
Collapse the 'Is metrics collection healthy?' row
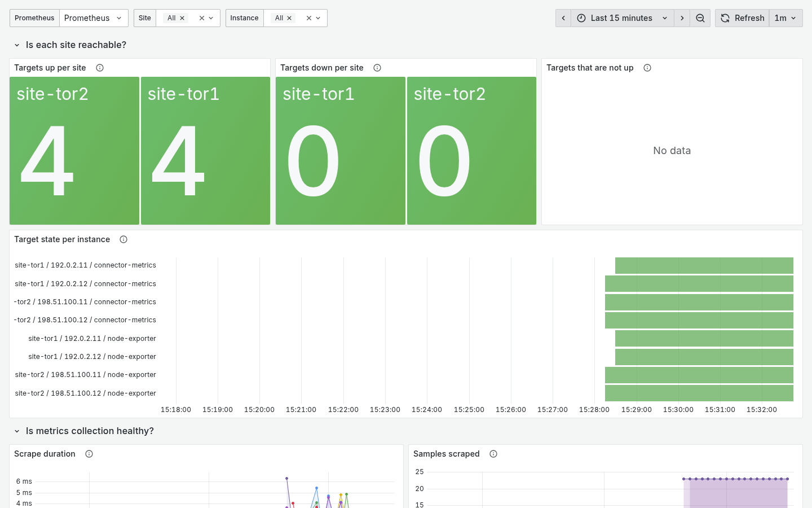17,431
